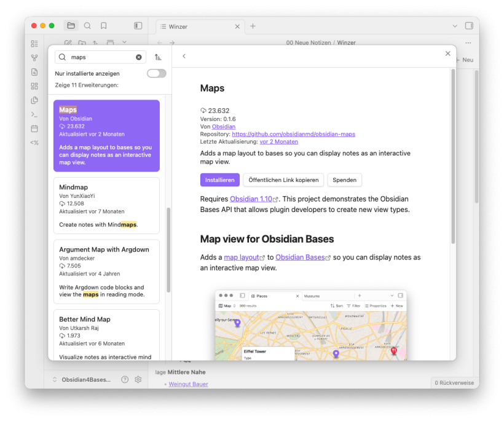Click the Installieren button
This screenshot has height=421, width=504.
[219, 180]
